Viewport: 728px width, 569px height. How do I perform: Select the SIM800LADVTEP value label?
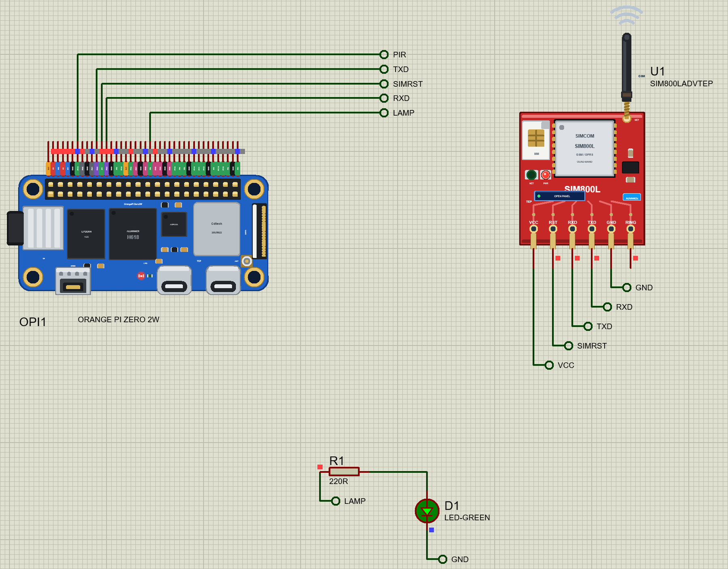pos(681,84)
